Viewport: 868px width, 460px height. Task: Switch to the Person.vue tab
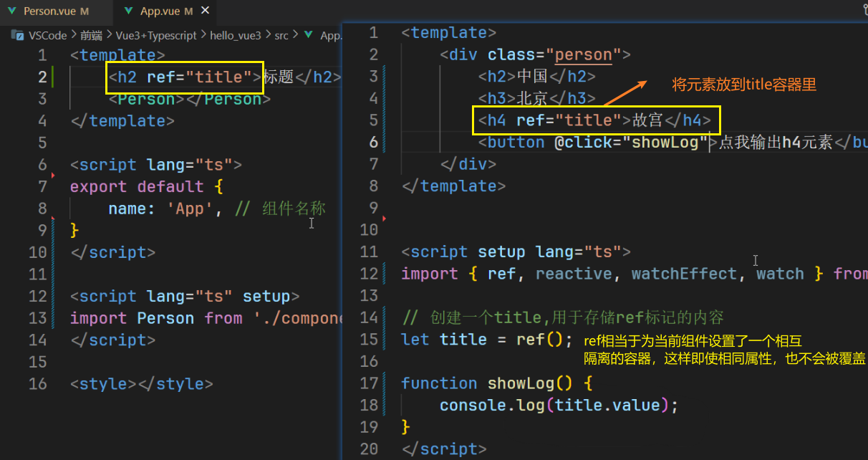pyautogui.click(x=50, y=11)
